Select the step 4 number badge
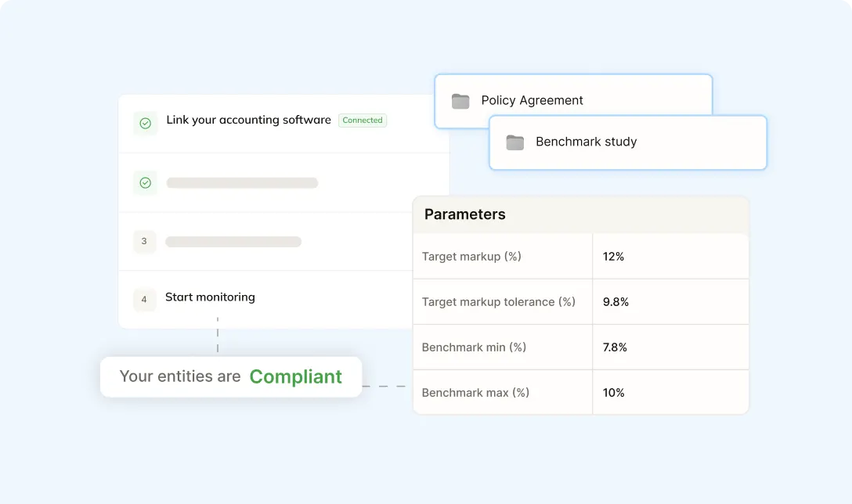The image size is (852, 504). click(x=144, y=299)
